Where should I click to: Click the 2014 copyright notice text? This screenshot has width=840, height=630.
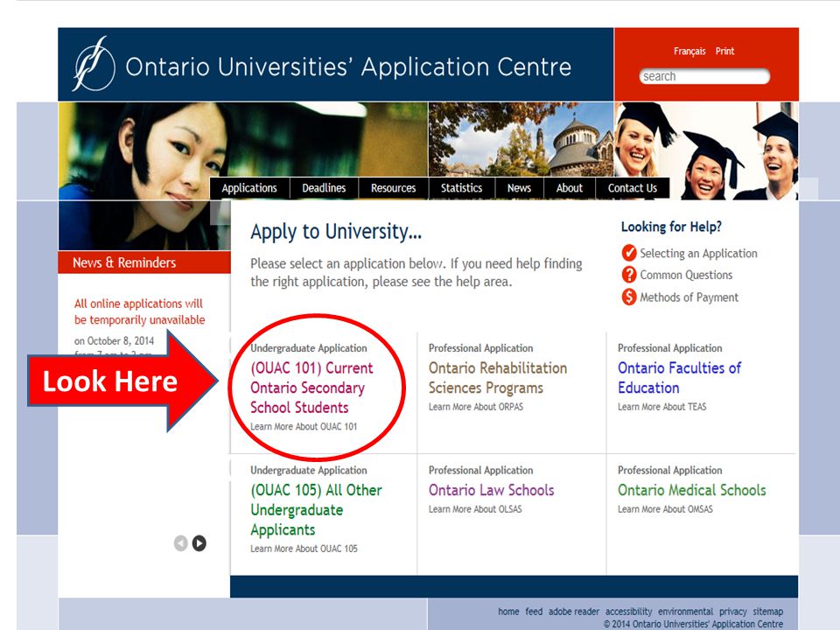click(693, 624)
